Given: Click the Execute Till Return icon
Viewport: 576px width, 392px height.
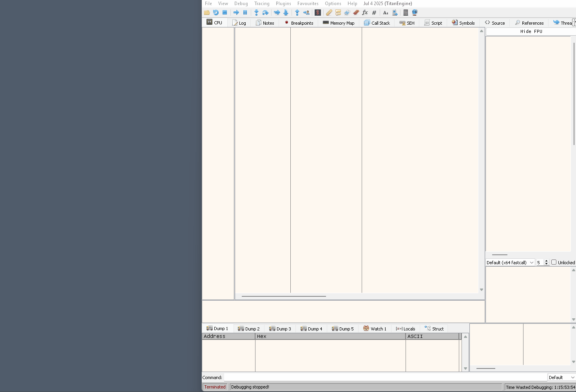Looking at the screenshot, I should [x=297, y=13].
